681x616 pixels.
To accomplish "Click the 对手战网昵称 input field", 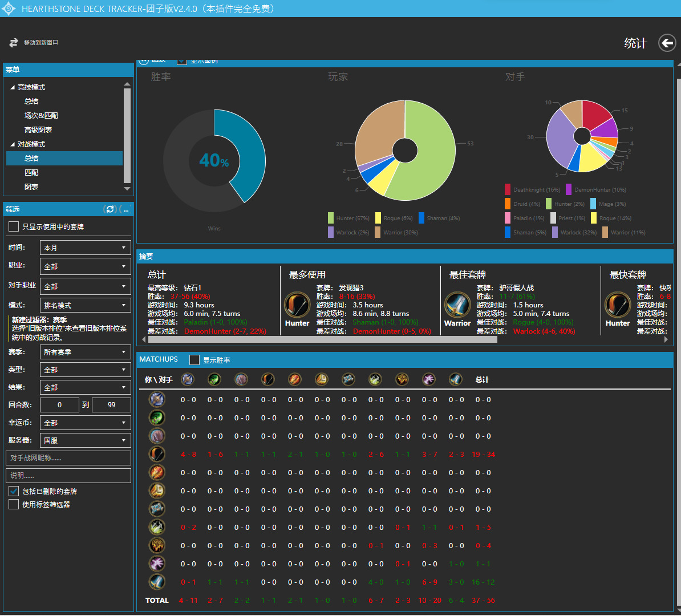I will [x=68, y=458].
